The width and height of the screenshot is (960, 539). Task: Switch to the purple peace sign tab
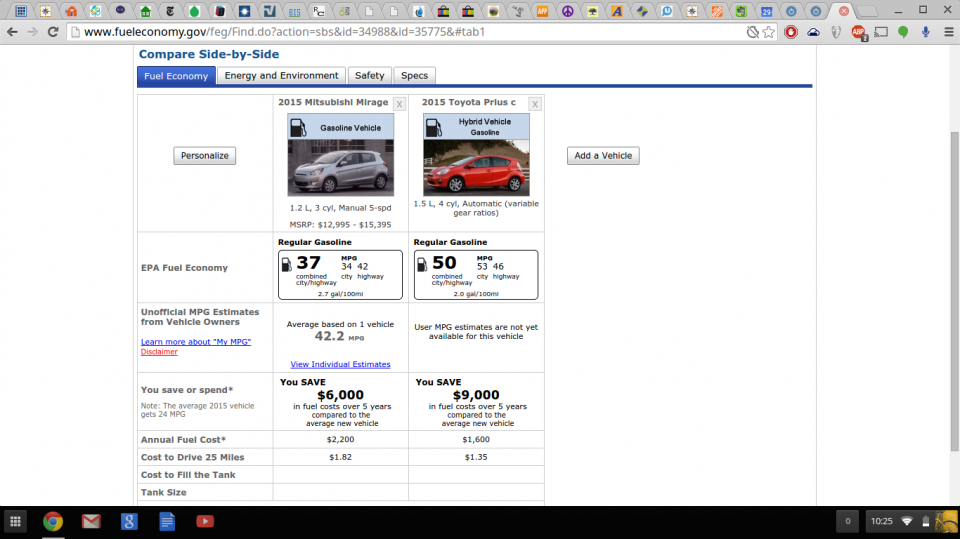pyautogui.click(x=568, y=11)
